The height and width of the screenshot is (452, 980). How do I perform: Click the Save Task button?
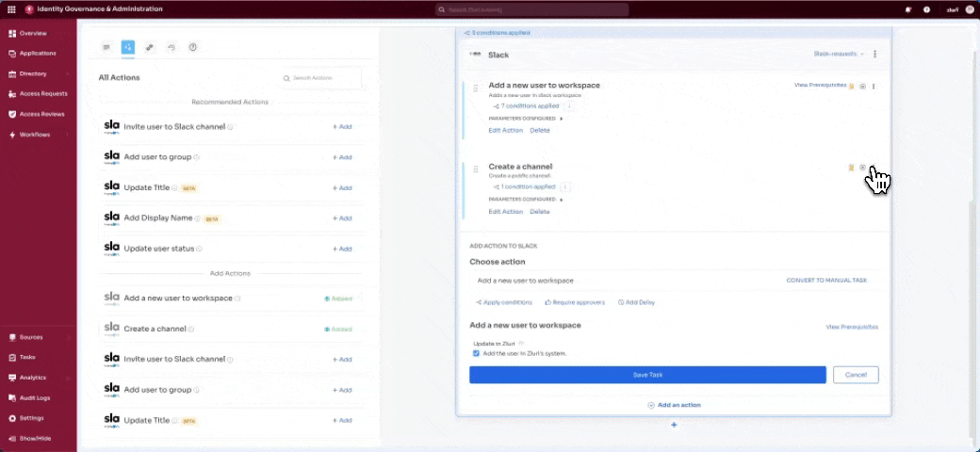tap(647, 375)
